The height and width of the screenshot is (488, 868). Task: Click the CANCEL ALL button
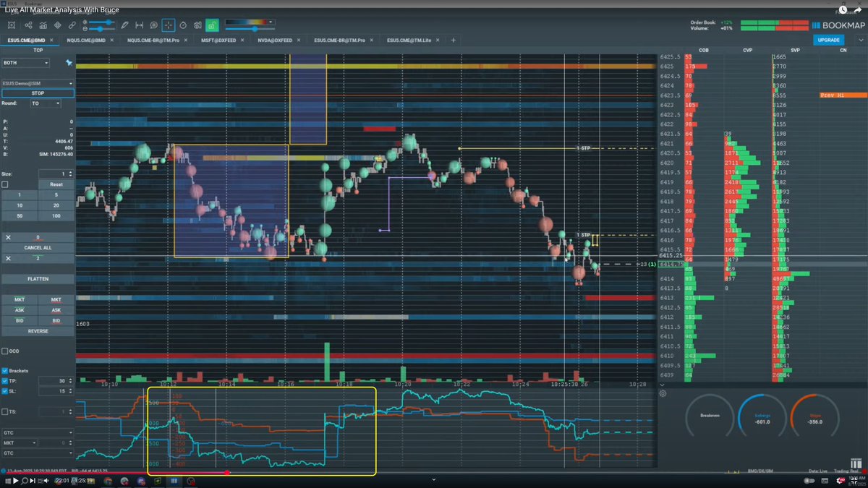[x=38, y=248]
